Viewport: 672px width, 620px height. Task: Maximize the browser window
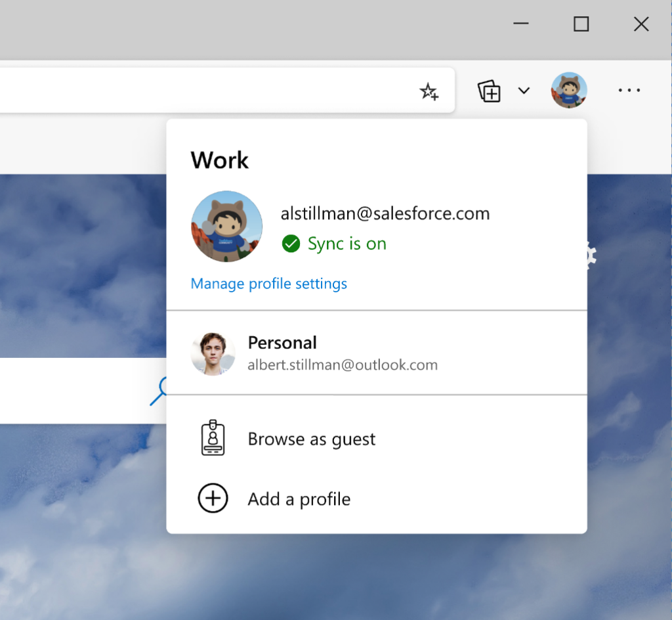click(x=581, y=24)
